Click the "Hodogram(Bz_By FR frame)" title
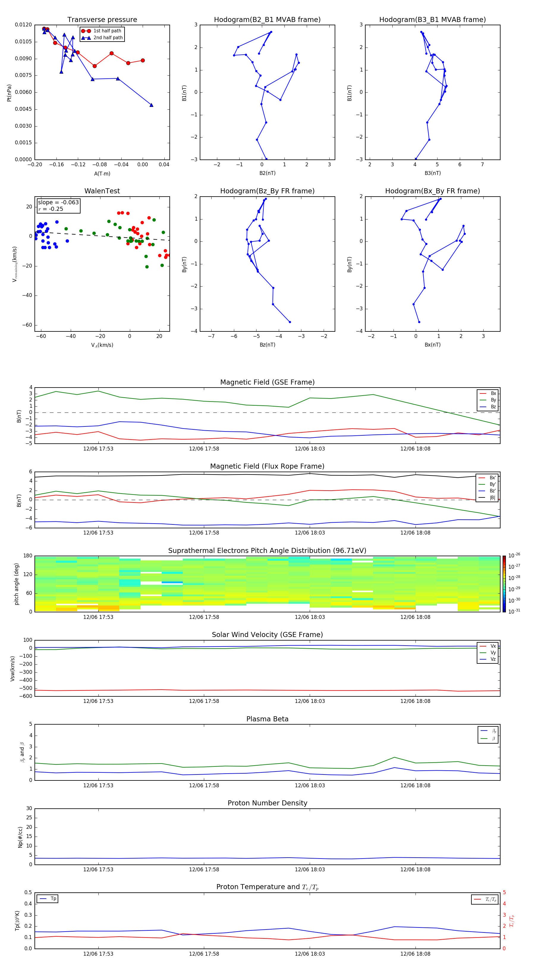535x980 pixels. pyautogui.click(x=267, y=191)
